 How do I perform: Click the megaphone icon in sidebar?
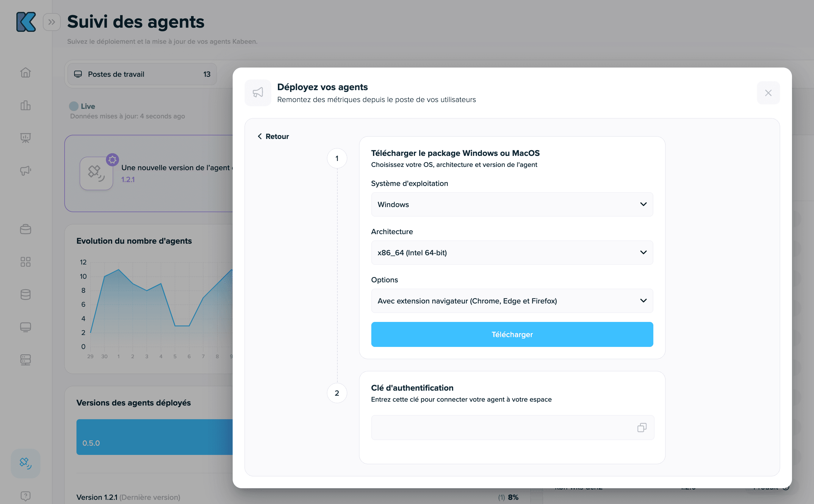point(25,171)
